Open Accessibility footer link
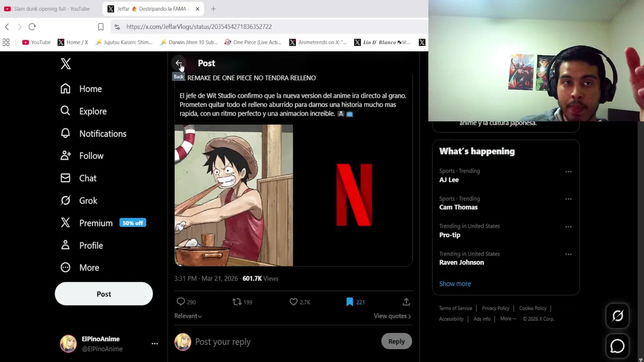This screenshot has height=362, width=644. click(451, 319)
